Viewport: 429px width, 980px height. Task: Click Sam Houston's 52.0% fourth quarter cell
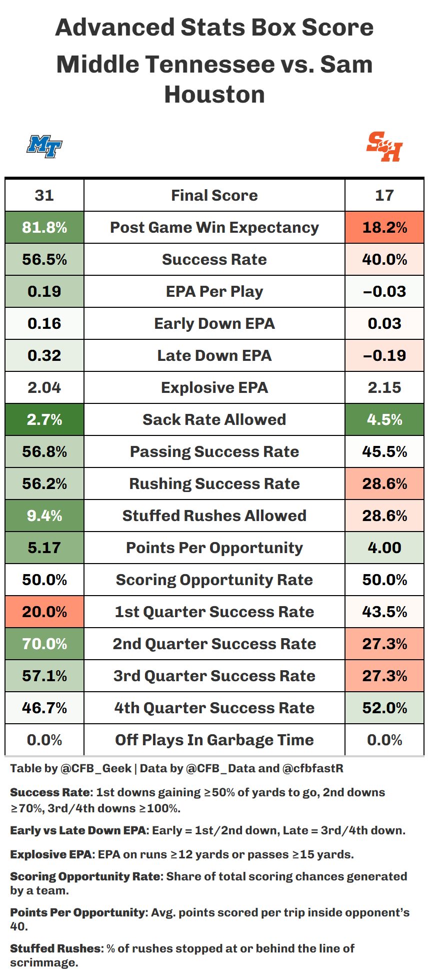[x=384, y=708]
